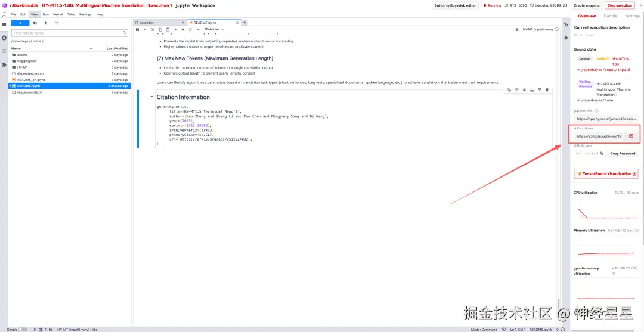Run the selected cell with the play icon
This screenshot has width=644, height=332.
pyautogui.click(x=175, y=30)
